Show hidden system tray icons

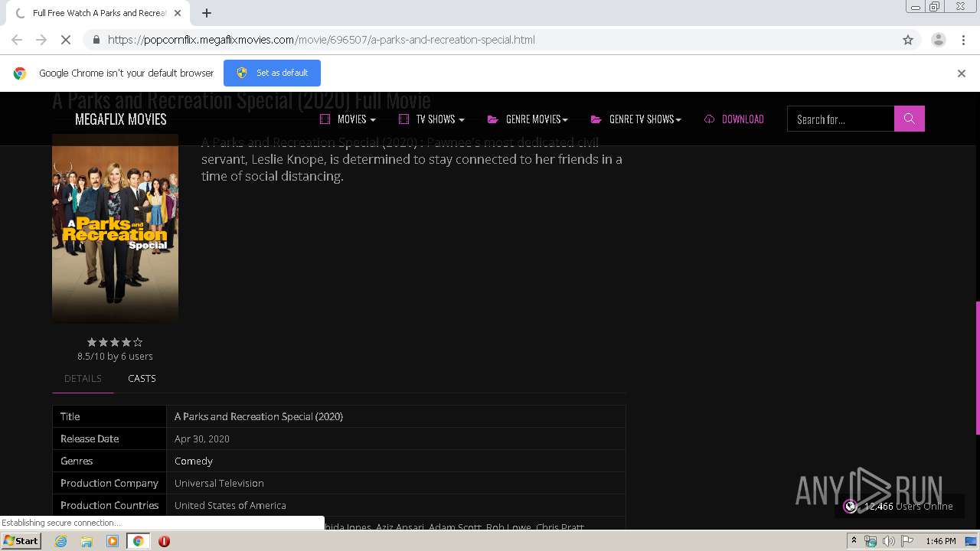[853, 541]
